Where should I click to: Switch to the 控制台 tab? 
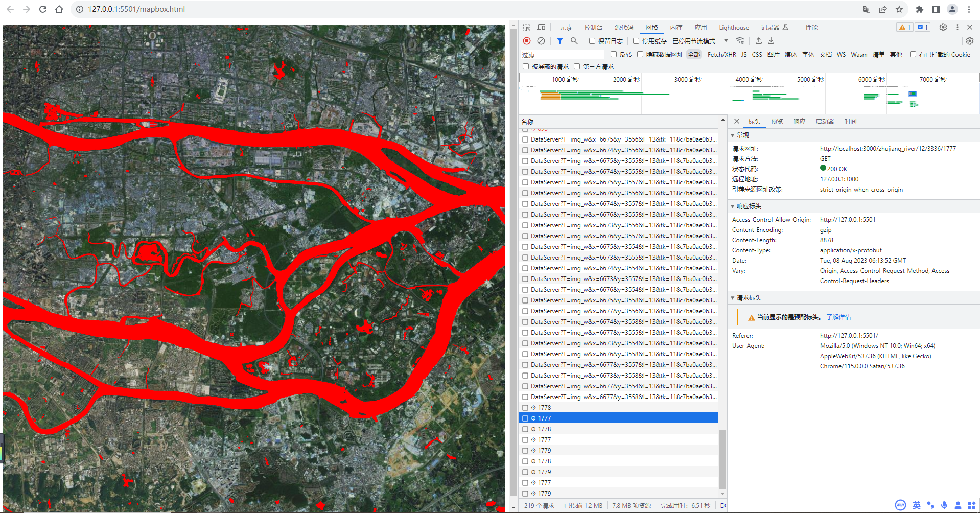[593, 28]
